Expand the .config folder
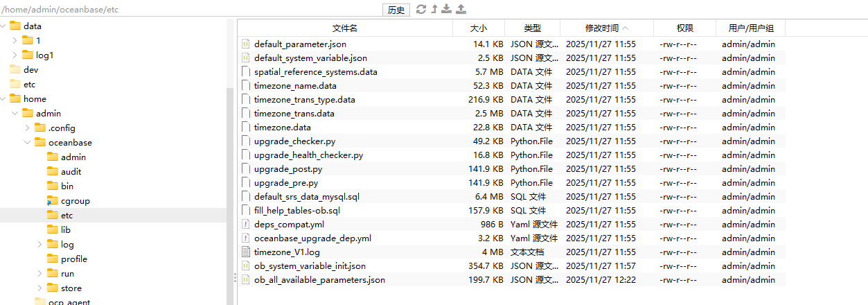868x305 pixels. 27,128
